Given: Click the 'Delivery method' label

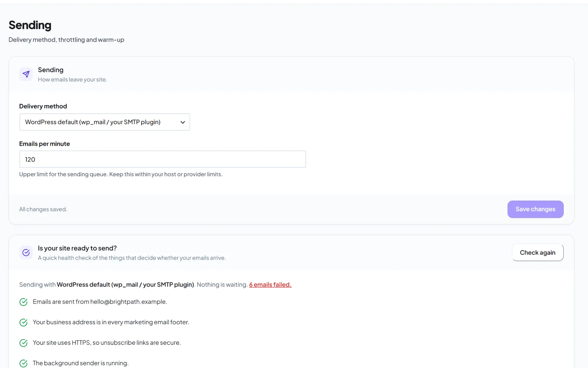Looking at the screenshot, I should coord(43,106).
